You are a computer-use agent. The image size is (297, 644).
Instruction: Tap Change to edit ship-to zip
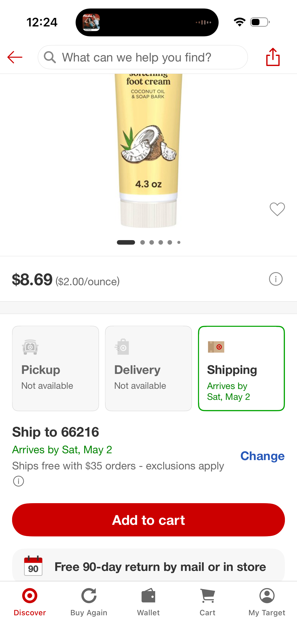tap(262, 456)
